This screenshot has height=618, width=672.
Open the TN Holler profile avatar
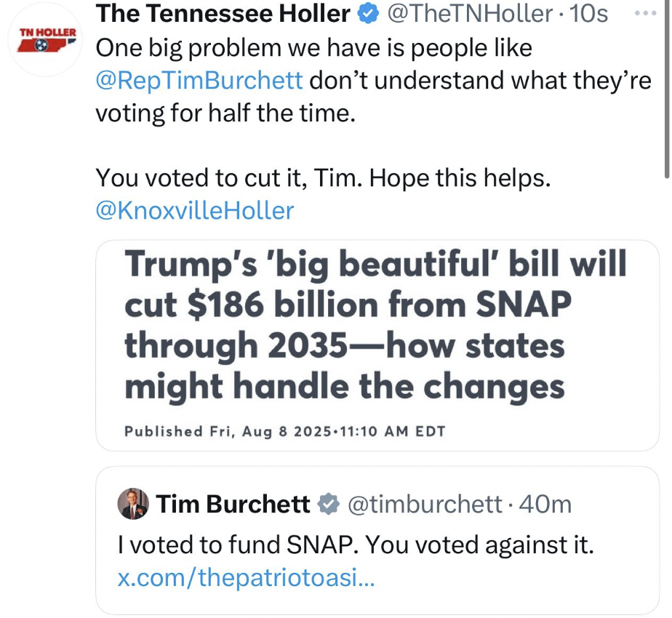click(47, 45)
